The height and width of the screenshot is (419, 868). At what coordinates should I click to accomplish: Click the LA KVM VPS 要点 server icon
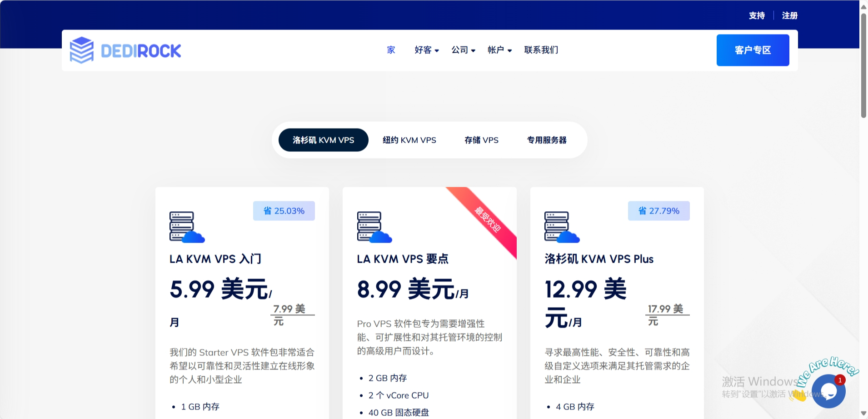(374, 227)
